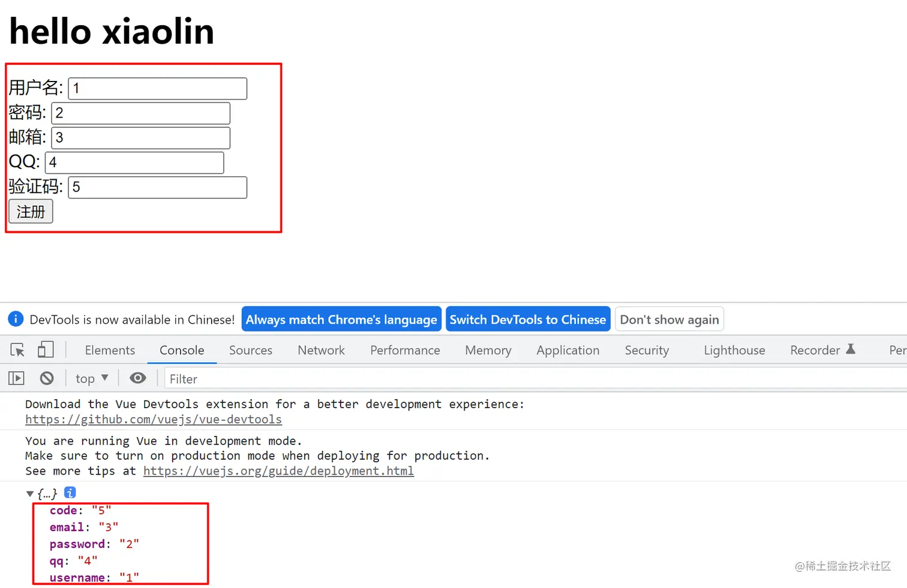Screen dimensions: 907x588
Task: Open the vue-devtools GitHub link
Action: coord(154,420)
